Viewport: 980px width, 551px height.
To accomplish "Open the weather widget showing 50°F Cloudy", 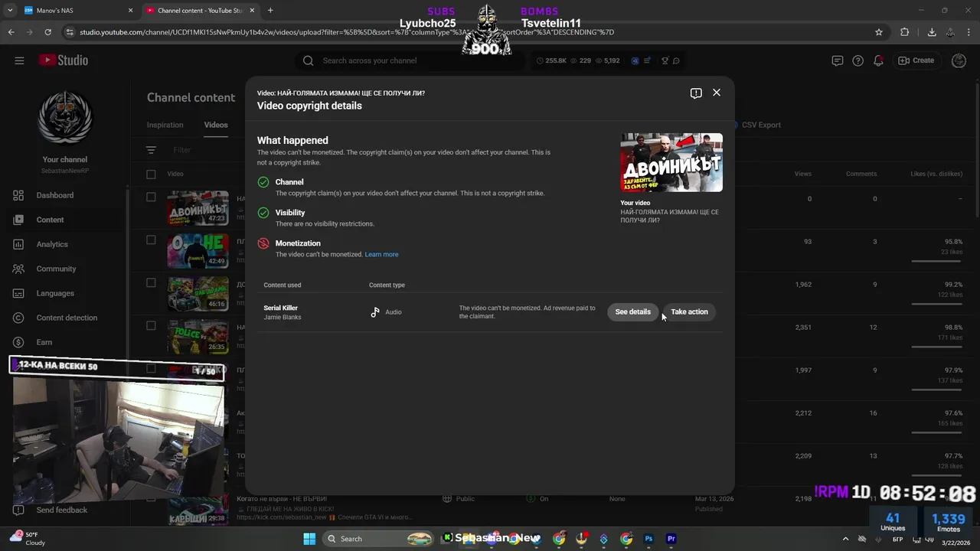I will click(28, 539).
